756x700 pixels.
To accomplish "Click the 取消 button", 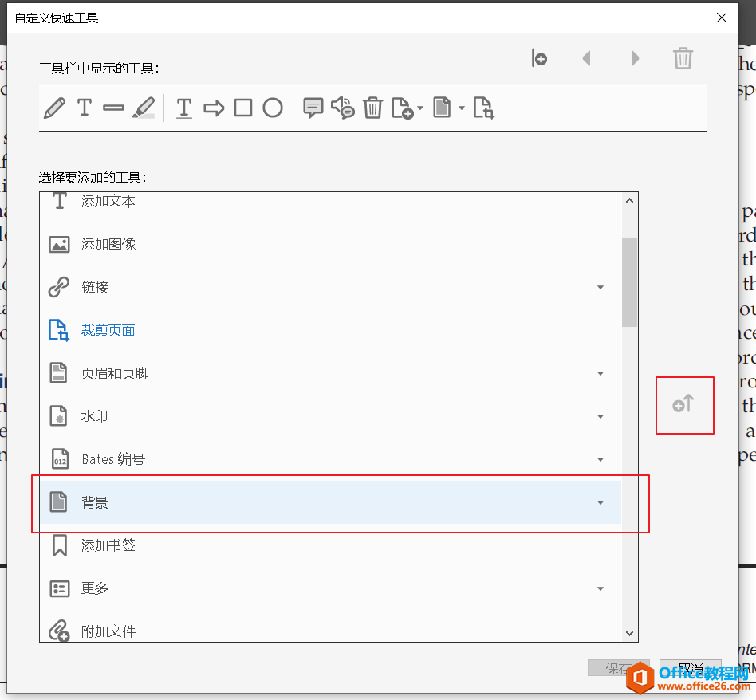I will 691,667.
